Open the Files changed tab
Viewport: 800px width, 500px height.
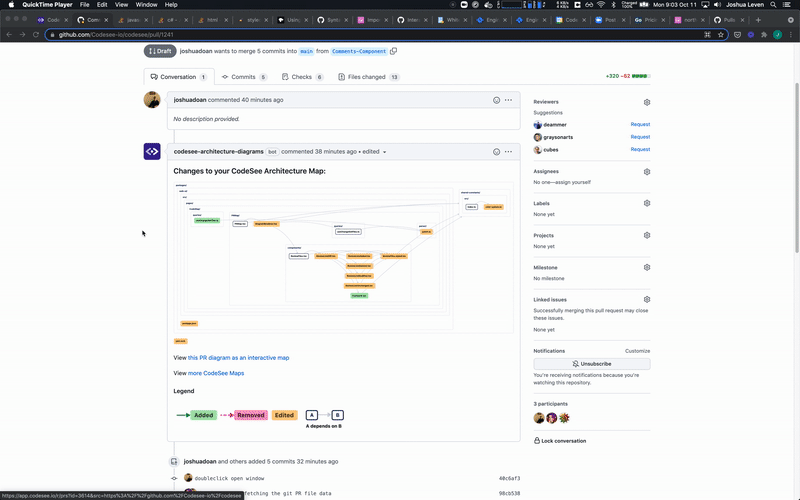click(368, 77)
